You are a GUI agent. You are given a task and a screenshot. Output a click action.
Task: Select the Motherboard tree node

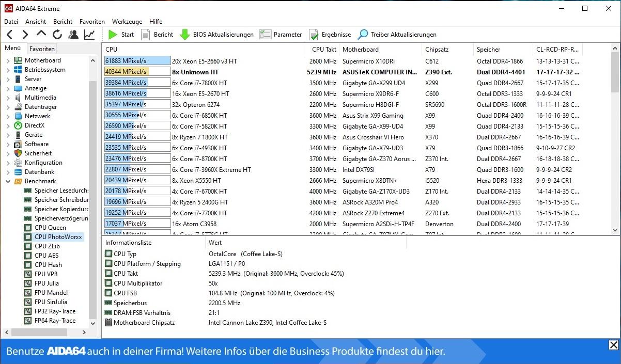(x=42, y=60)
